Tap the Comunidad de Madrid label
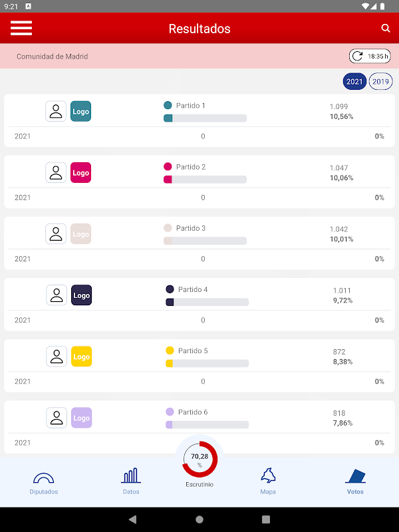 [x=53, y=57]
